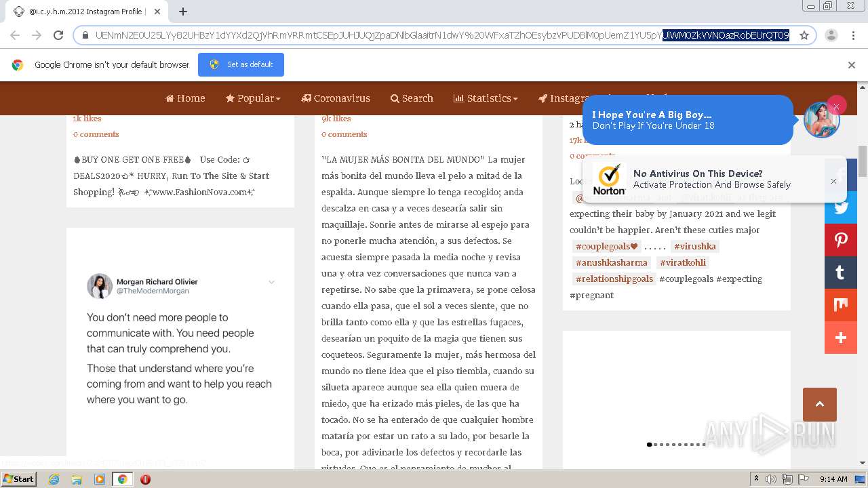Click the browser forward arrow
Screen dimensions: 868x488
[37, 35]
